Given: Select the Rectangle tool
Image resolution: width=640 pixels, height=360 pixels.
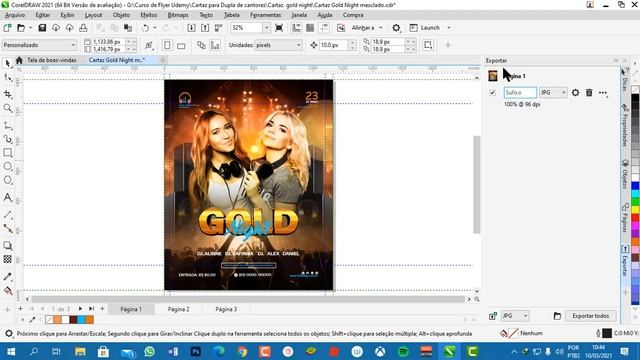Looking at the screenshot, I should 7,153.
